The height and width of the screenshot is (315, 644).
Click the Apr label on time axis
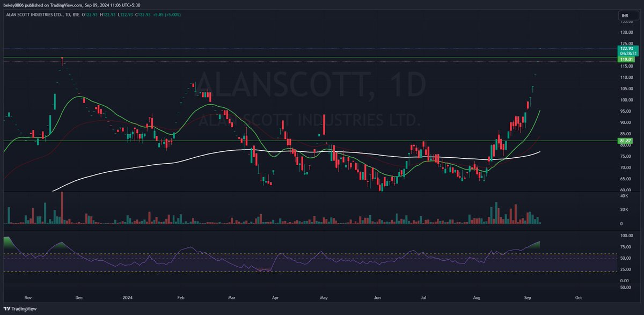(275, 297)
